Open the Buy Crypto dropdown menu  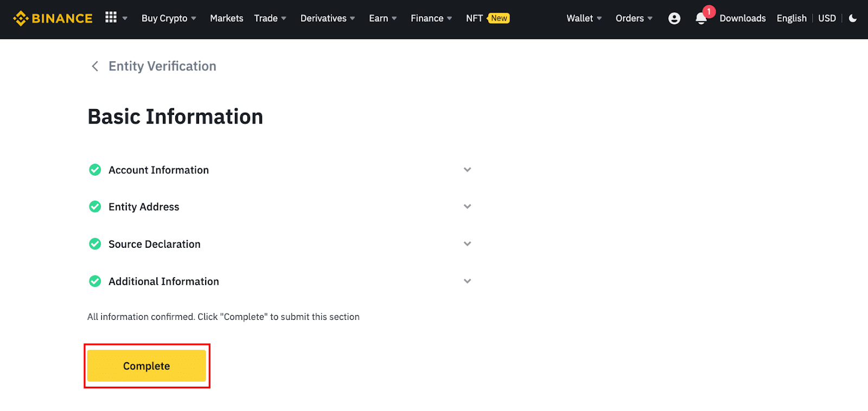pos(169,18)
